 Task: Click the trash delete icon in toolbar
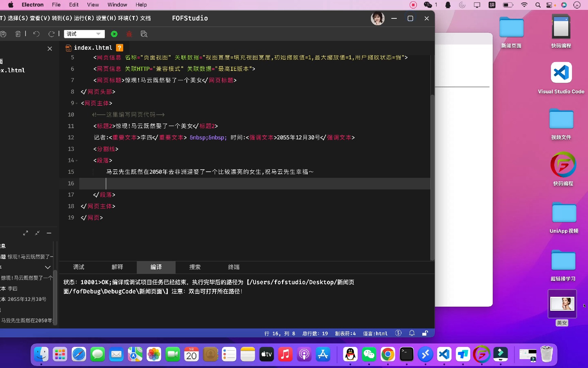(18, 34)
